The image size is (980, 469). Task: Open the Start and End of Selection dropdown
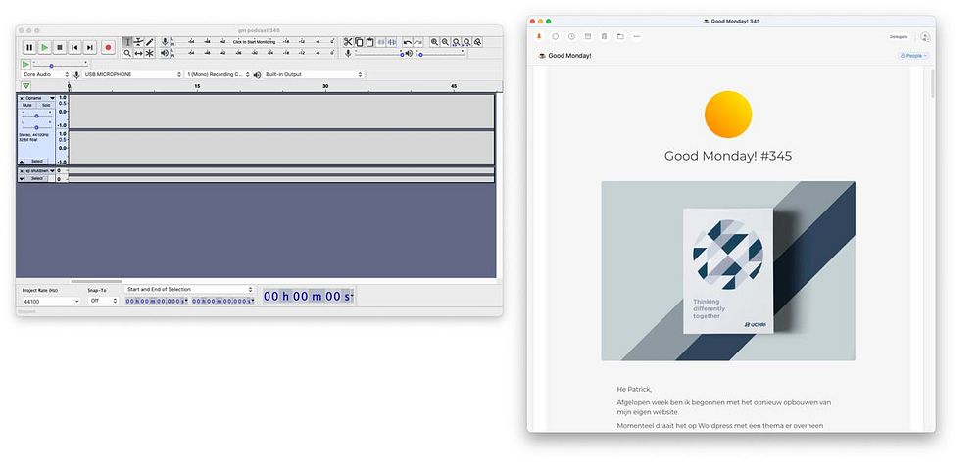pos(189,290)
